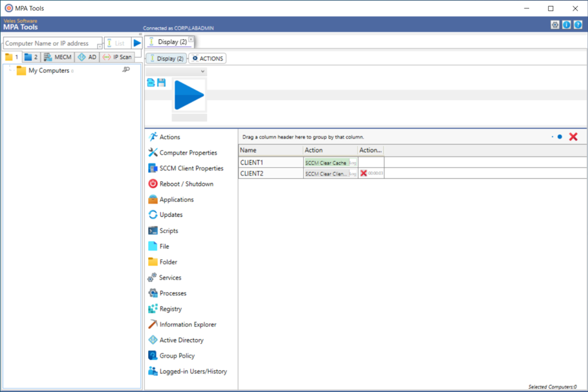The width and height of the screenshot is (588, 392).
Task: Switch to the IP Scan tab
Action: [x=117, y=57]
